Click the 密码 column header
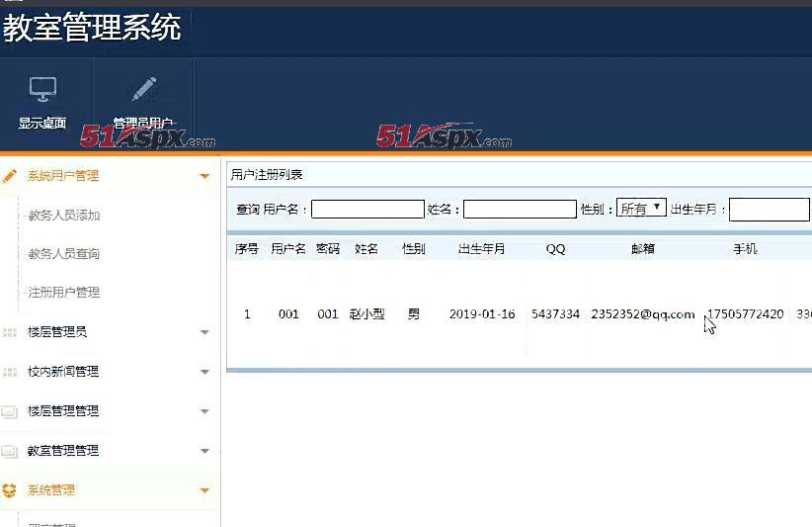 click(328, 249)
